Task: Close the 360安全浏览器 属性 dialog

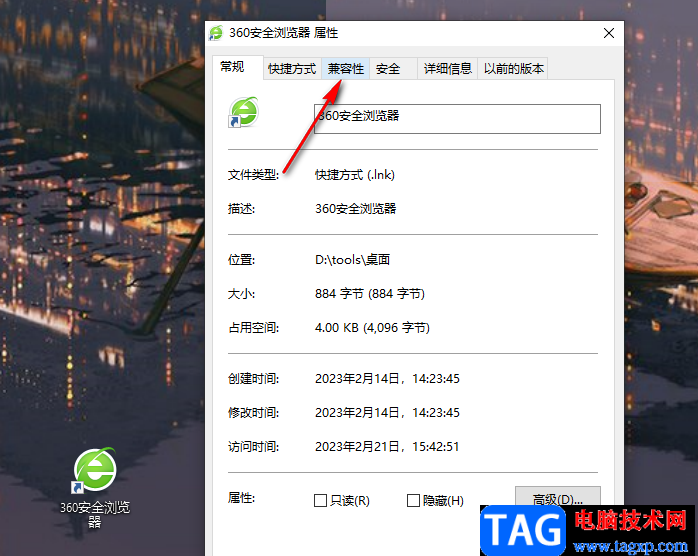Action: pos(609,33)
